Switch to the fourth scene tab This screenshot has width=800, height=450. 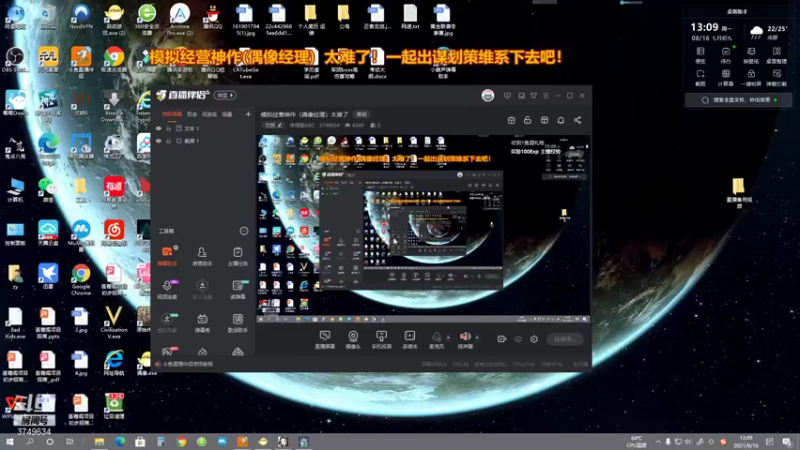(227, 114)
